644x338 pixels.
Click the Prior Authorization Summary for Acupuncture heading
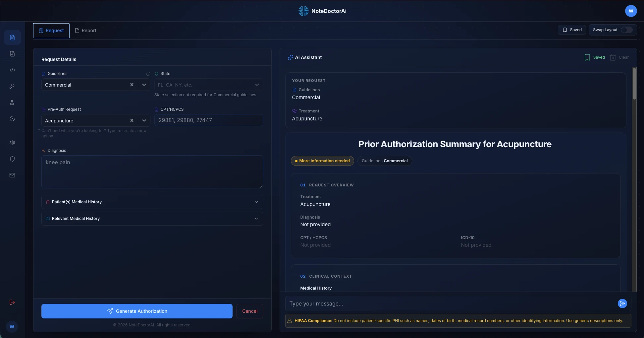[455, 144]
